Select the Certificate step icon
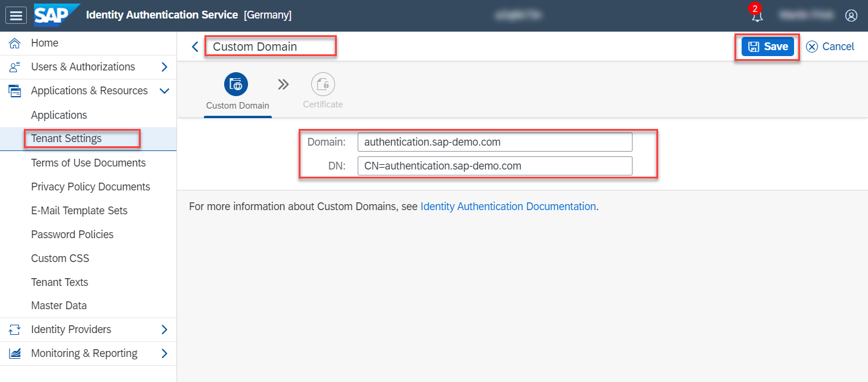Screen dimensions: 868x382 tap(323, 85)
